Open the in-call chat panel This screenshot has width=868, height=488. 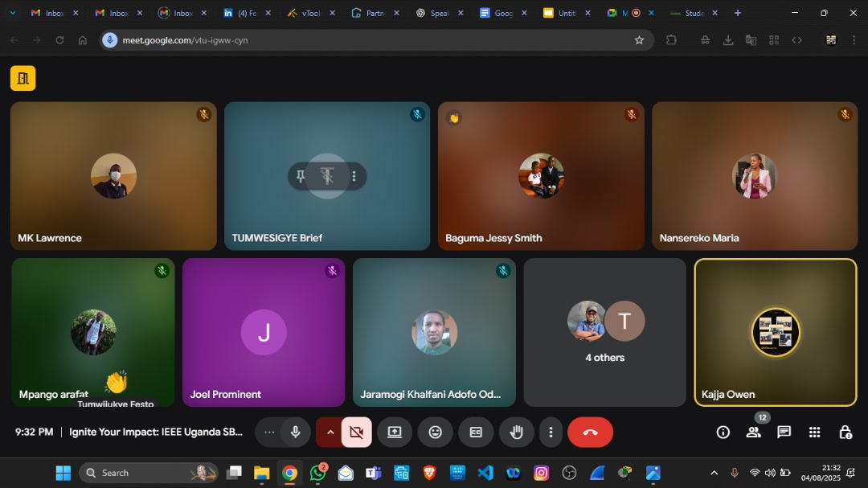784,433
